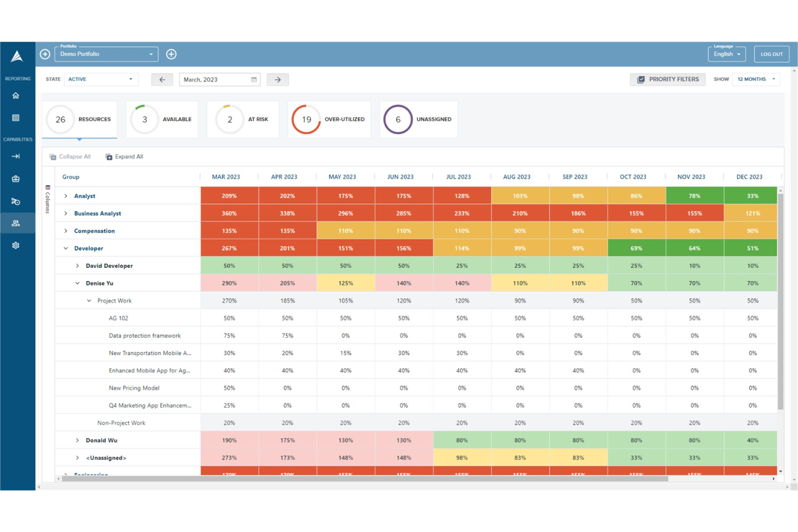This screenshot has width=798, height=532.
Task: Expand the Analyst group row
Action: (66, 196)
